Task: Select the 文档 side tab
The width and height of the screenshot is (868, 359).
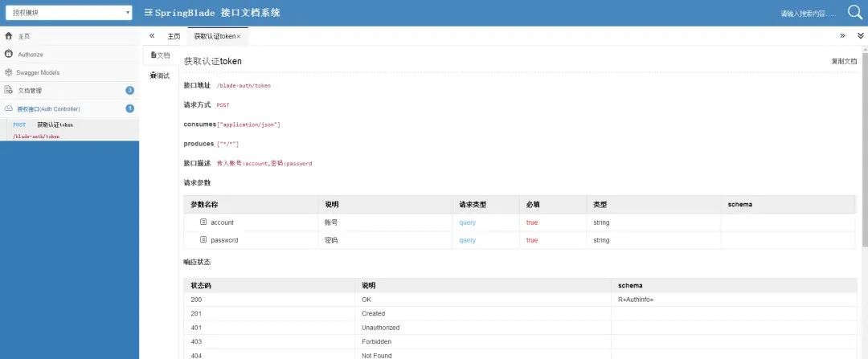Action: 160,55
